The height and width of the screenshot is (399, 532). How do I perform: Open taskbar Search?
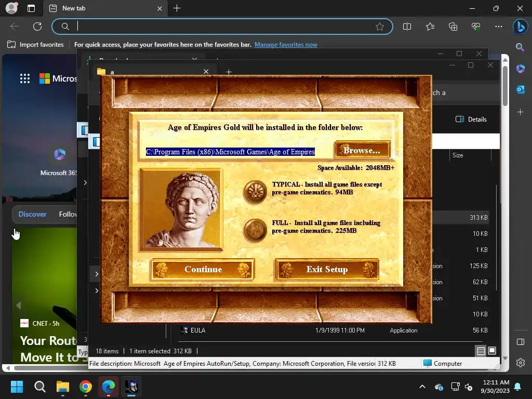coord(39,387)
